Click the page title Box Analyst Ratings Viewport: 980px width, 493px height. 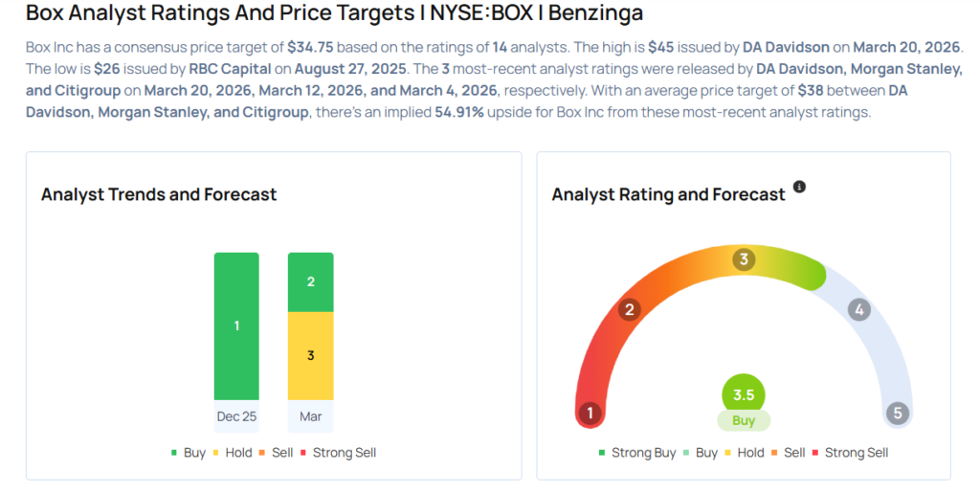334,13
